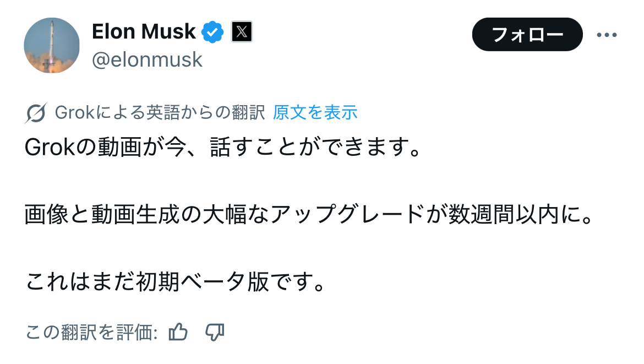The height and width of the screenshot is (364, 644).
Task: Rate the translation with thumbs up
Action: click(178, 332)
